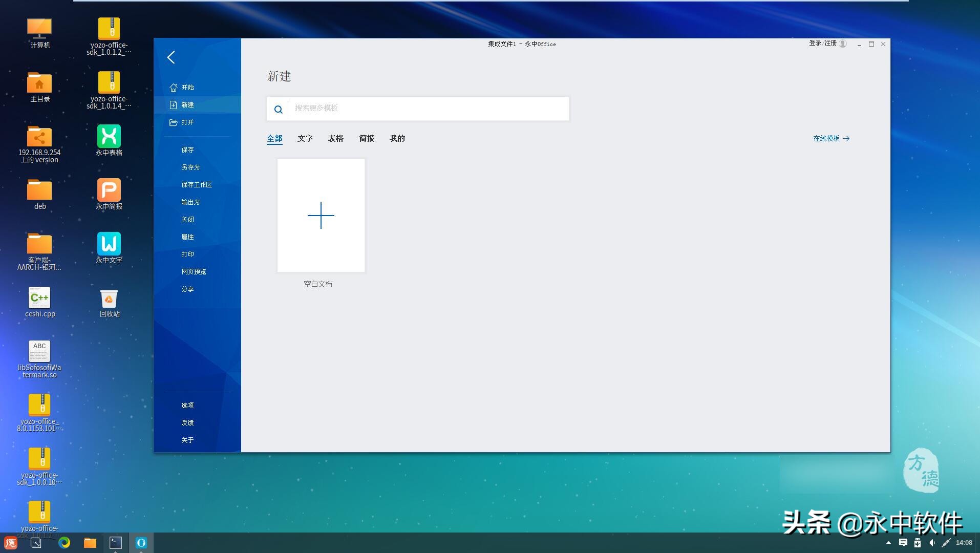Open 选项 settings
The height and width of the screenshot is (553, 980).
(x=187, y=406)
